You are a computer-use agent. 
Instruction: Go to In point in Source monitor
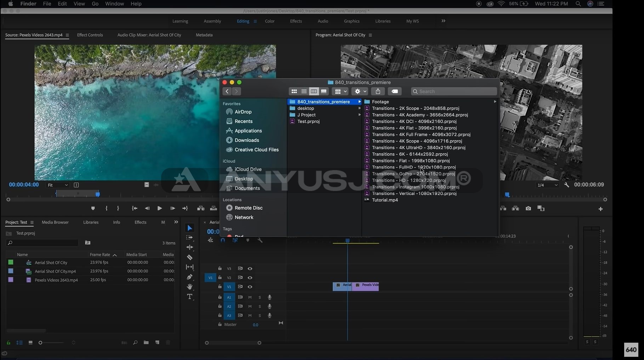coord(135,208)
